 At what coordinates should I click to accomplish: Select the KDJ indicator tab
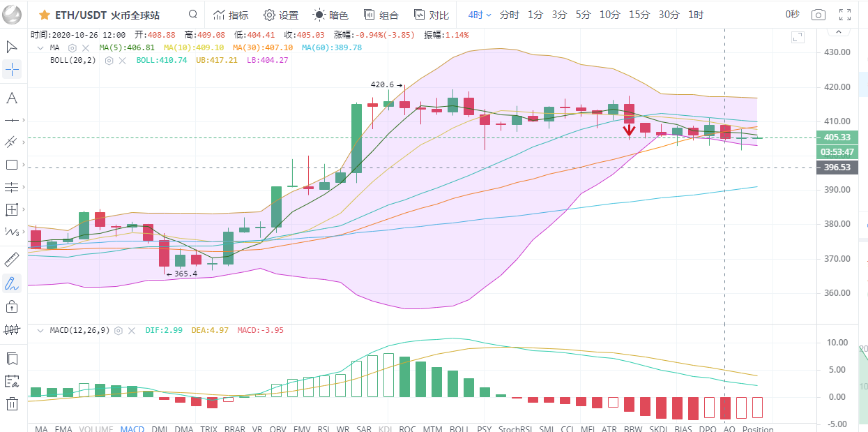[x=385, y=429]
